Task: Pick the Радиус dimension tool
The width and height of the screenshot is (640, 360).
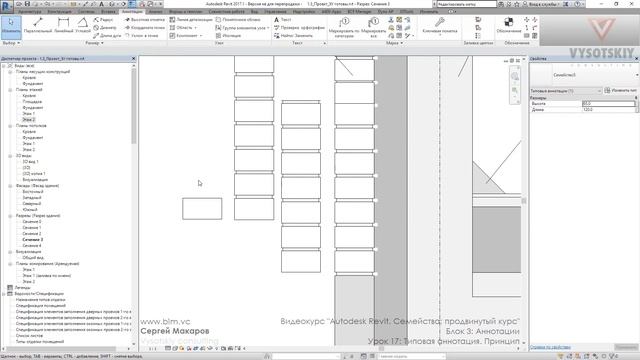Action: click(103, 20)
